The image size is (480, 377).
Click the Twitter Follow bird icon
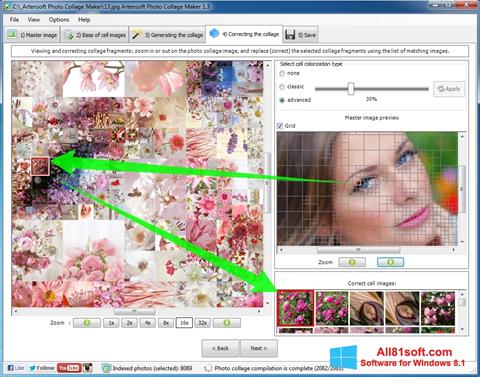pos(32,368)
